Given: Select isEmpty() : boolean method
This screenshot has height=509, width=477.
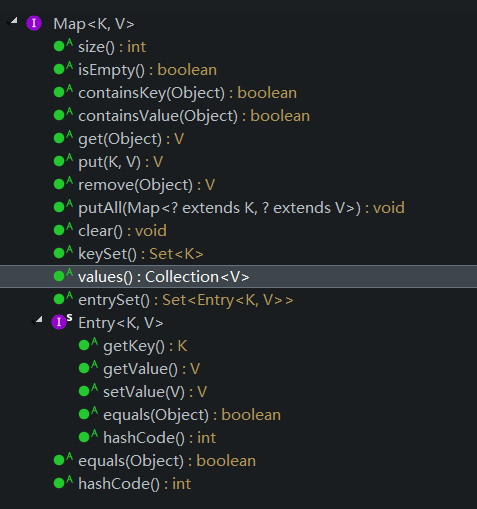Looking at the screenshot, I should [147, 70].
